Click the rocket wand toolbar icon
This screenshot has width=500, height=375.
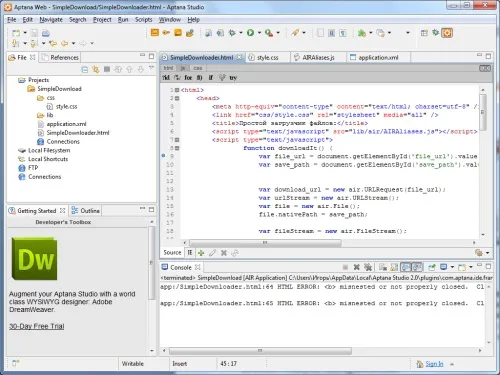click(x=295, y=33)
